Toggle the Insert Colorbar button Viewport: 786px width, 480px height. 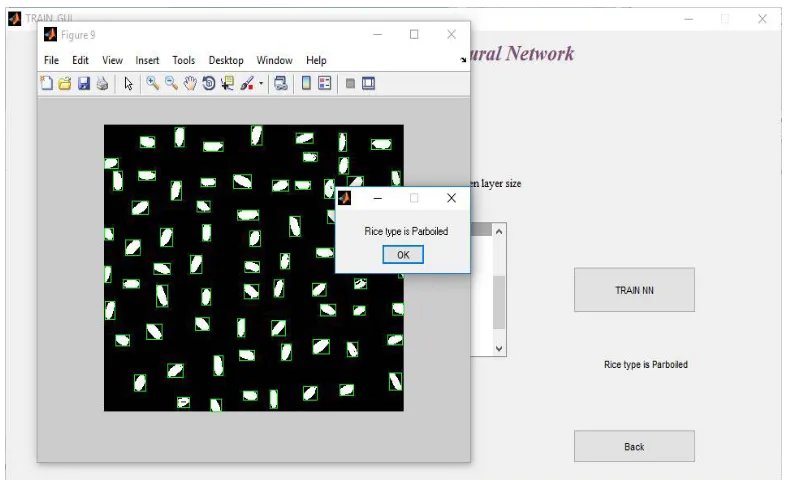(x=306, y=83)
